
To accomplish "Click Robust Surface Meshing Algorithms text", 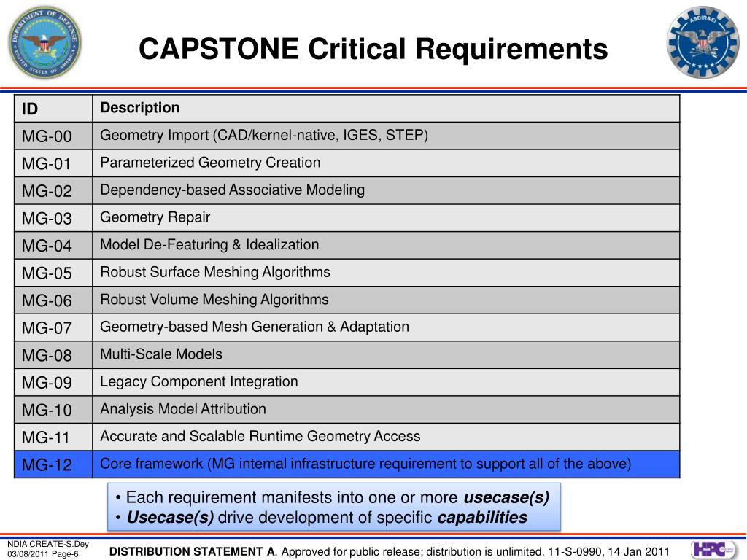I will pyautogui.click(x=215, y=273).
